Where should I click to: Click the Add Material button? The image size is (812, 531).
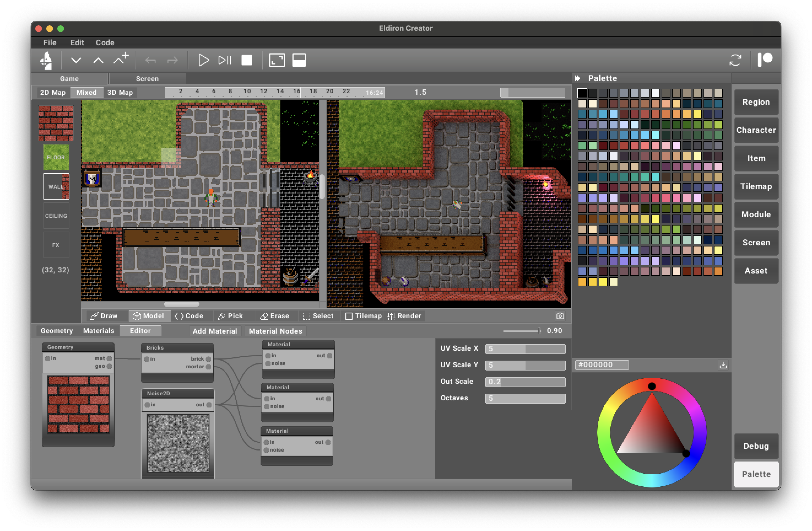tap(215, 331)
